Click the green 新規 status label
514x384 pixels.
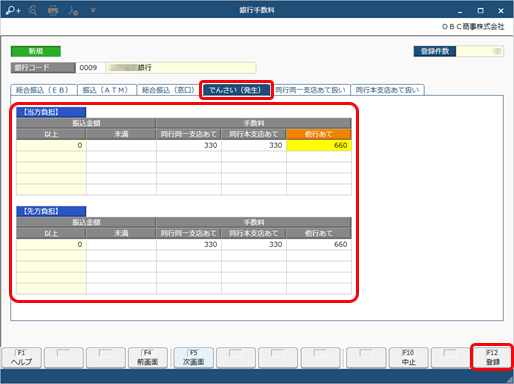(36, 51)
